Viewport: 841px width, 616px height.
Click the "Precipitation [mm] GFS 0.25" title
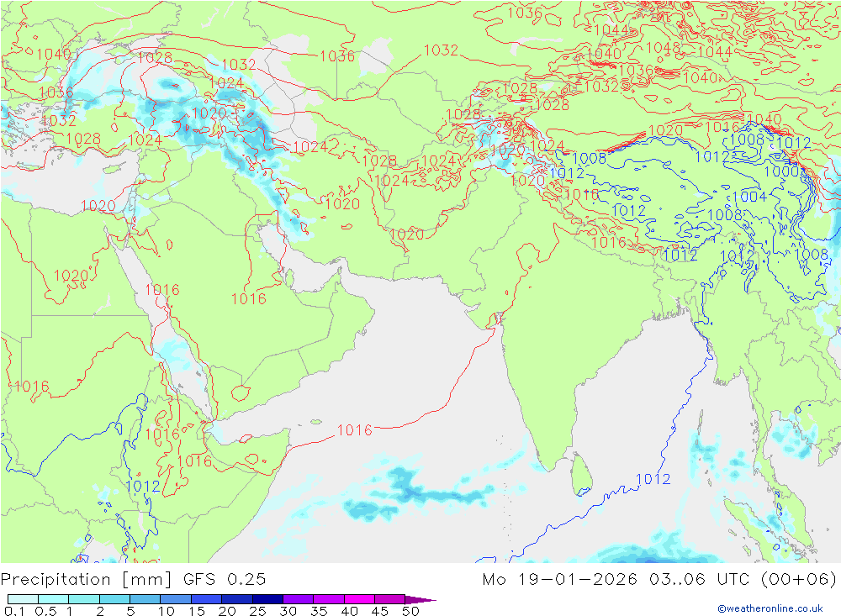click(x=133, y=580)
